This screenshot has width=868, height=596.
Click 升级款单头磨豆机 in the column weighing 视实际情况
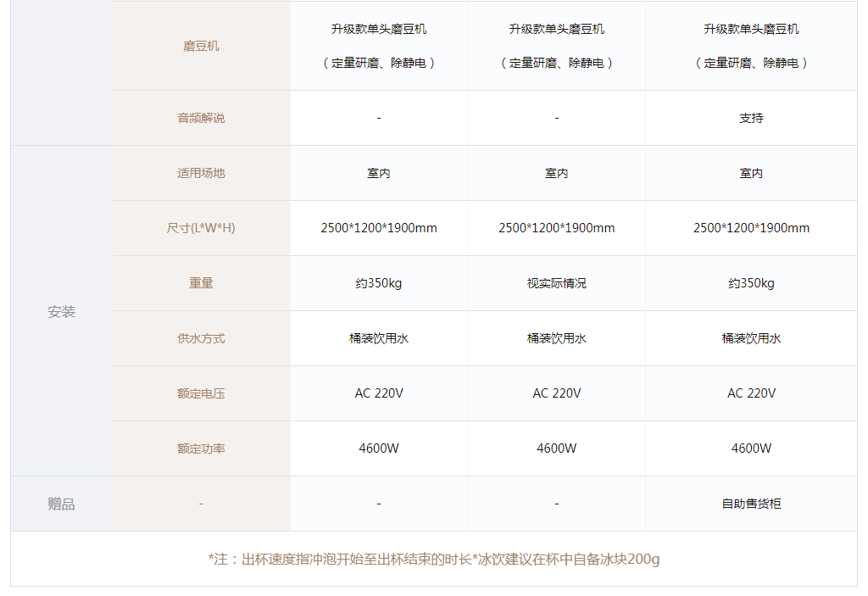[x=556, y=29]
